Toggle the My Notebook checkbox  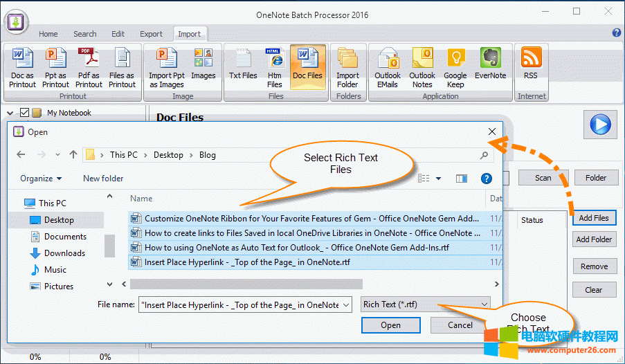[24, 113]
